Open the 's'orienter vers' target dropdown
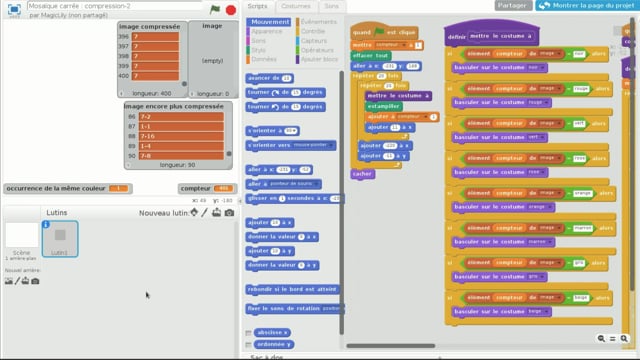 coord(331,145)
